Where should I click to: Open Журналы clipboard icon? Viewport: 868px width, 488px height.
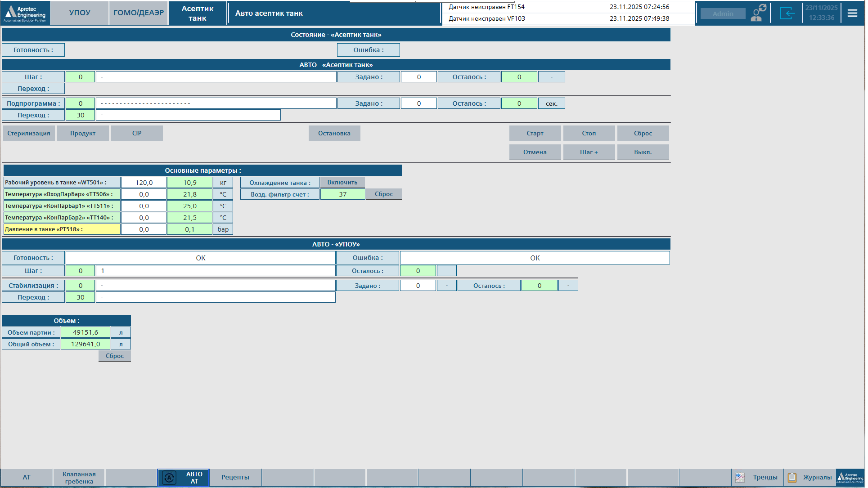pyautogui.click(x=792, y=477)
